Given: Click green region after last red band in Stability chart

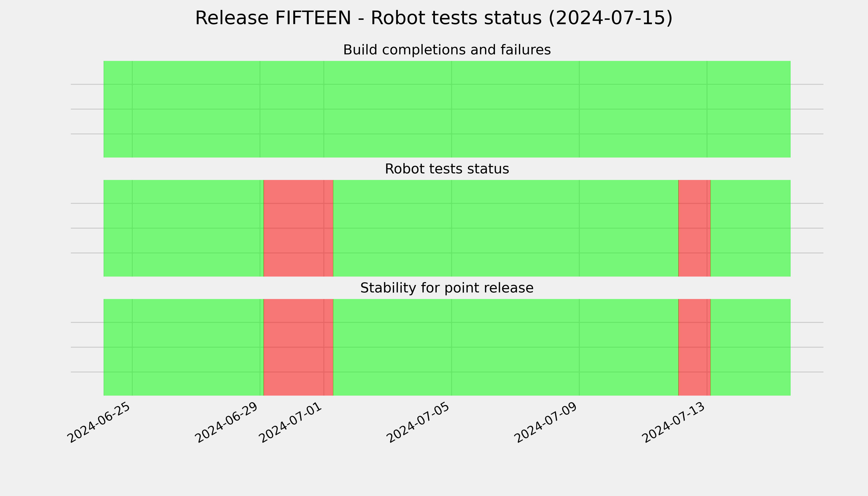Looking at the screenshot, I should coord(750,347).
